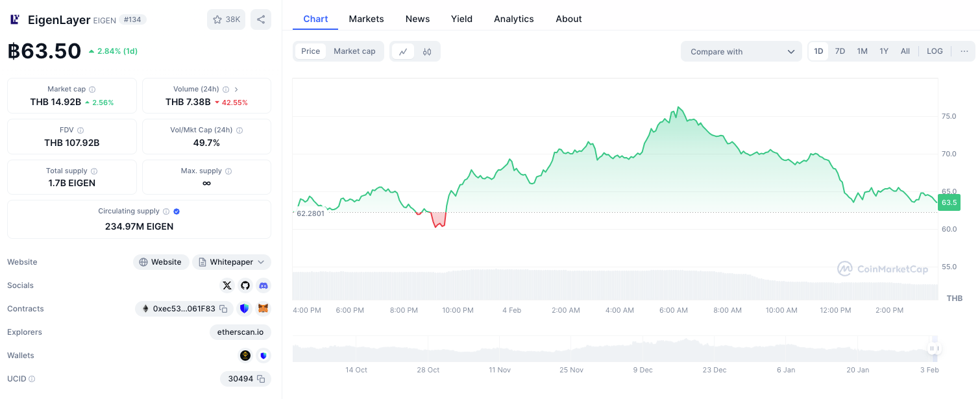Screen dimensions: 980x399
Task: Toggle chart to Market cap
Action: pos(354,51)
